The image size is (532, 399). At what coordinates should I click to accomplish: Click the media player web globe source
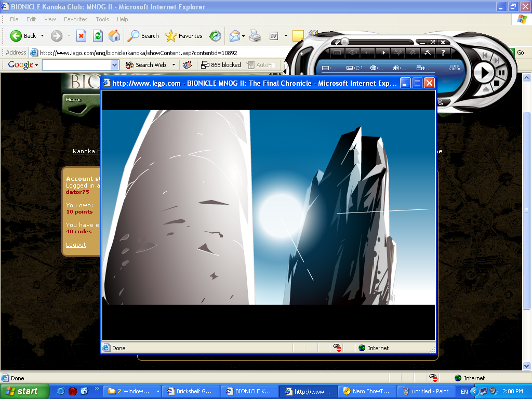(377, 68)
